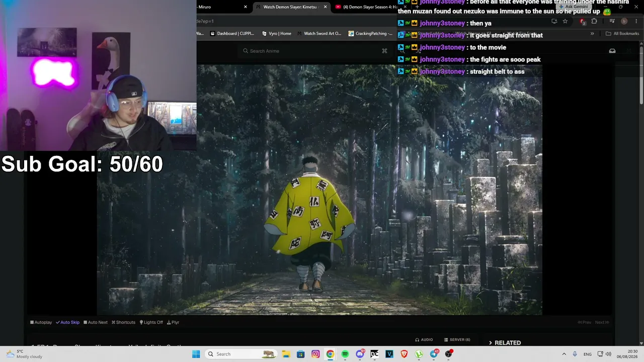Go to the Next episode
This screenshot has width=644, height=362.
click(602, 322)
